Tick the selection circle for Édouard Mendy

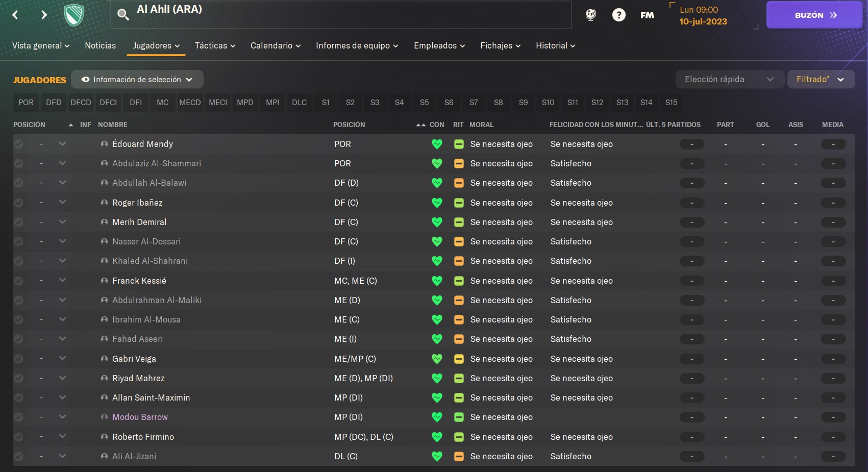(19, 144)
